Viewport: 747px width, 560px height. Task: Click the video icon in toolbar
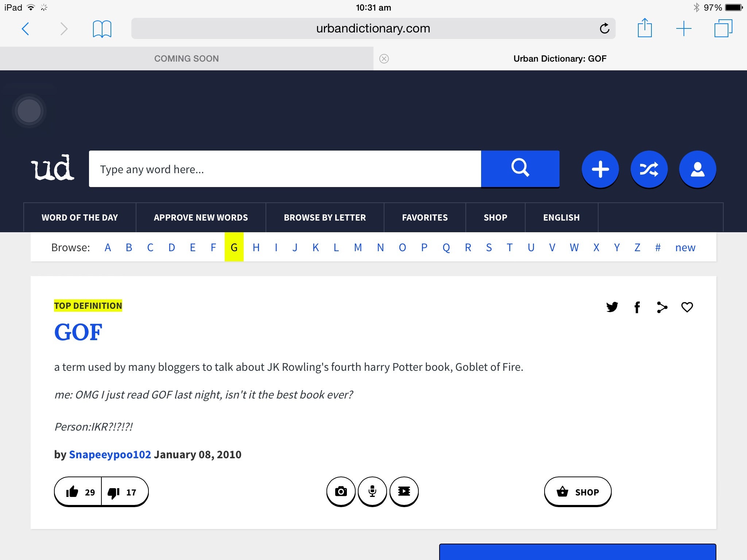(x=403, y=491)
